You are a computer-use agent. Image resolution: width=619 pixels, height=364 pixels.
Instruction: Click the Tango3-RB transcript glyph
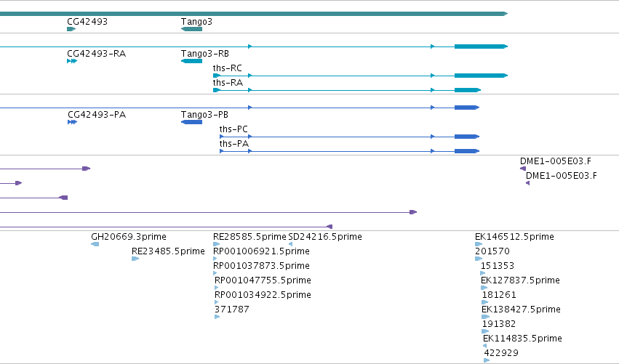[x=191, y=61]
